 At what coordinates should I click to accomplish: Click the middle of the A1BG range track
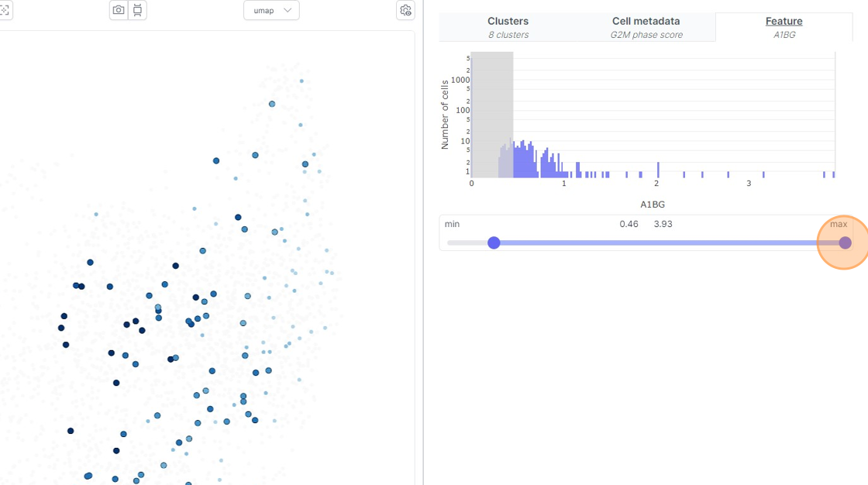point(670,242)
